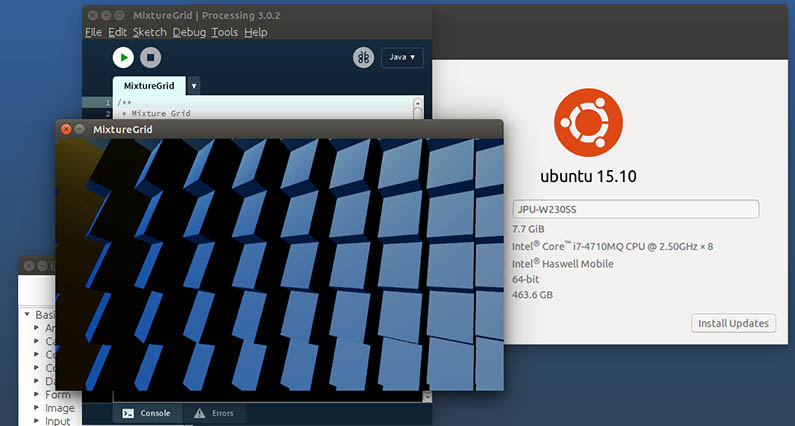Click the Errors warning triangle icon
795x426 pixels.
click(x=200, y=413)
